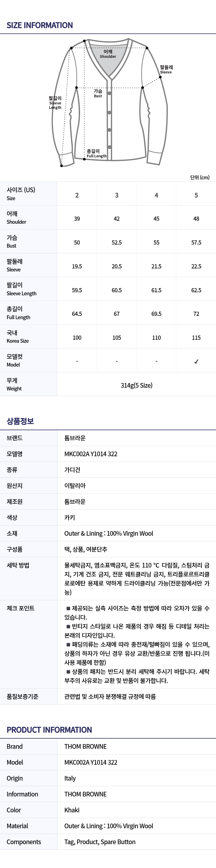
Task: Click the sleeve-length endpoint dot at the cuff
Action: pos(61,165)
